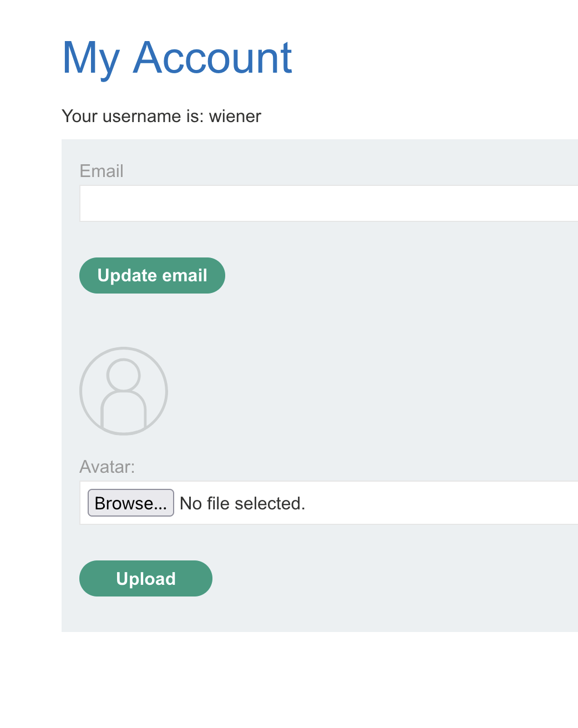Image resolution: width=578 pixels, height=728 pixels.
Task: Click the word 'wiener' in the username line
Action: coord(235,116)
